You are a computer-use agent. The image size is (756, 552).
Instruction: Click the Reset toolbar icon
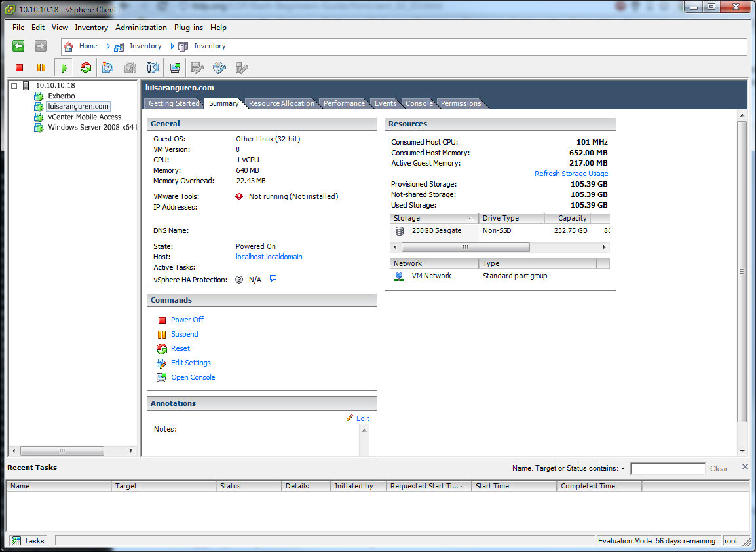[86, 67]
